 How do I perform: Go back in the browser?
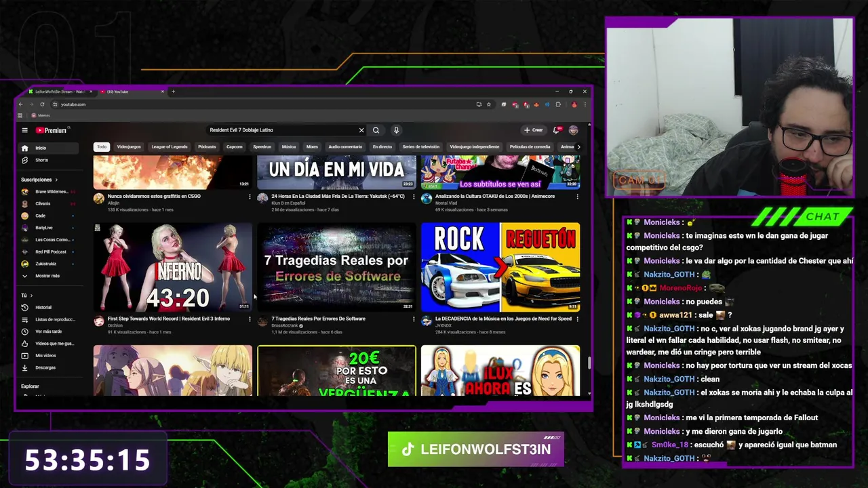tap(20, 104)
